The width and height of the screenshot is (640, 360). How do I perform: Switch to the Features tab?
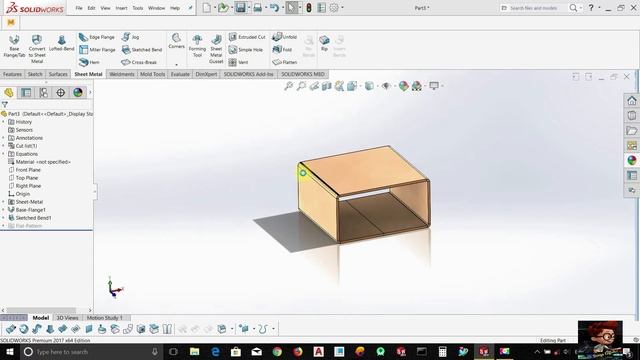coord(12,74)
